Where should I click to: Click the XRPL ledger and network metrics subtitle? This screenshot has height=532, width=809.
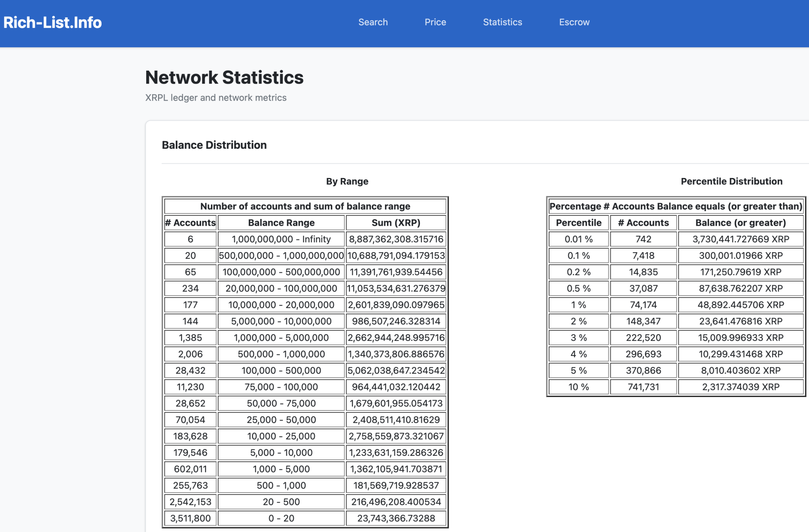(216, 97)
